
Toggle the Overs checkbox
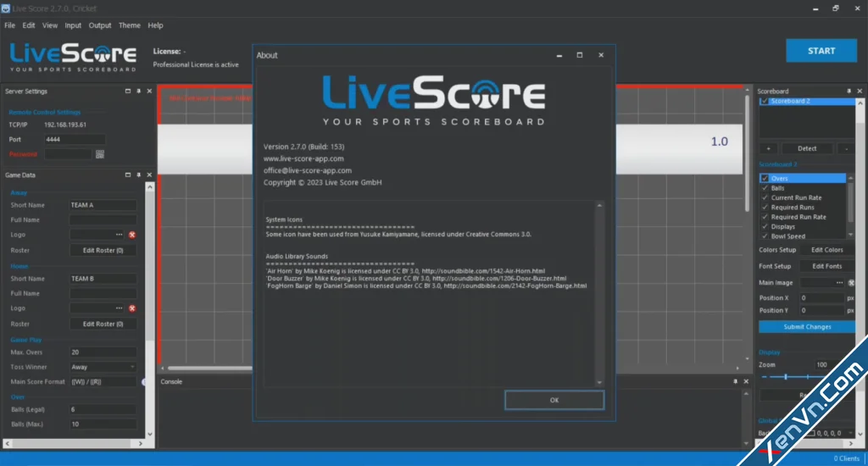click(765, 178)
